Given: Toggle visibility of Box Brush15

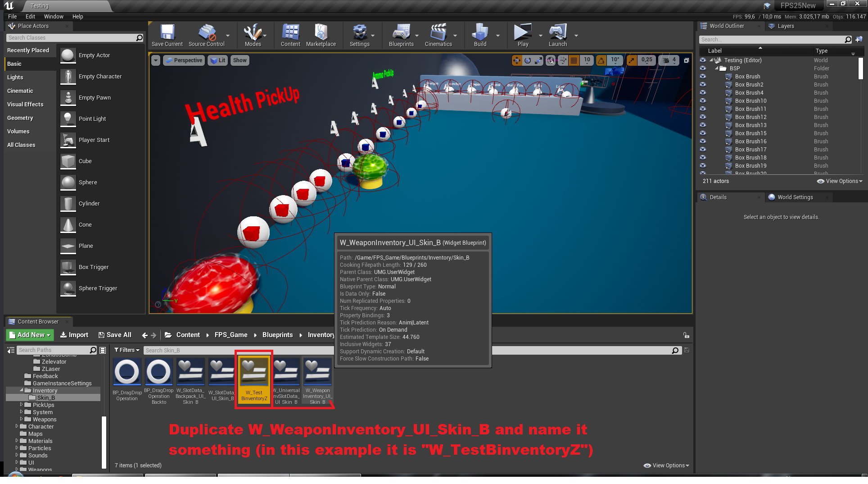Looking at the screenshot, I should pyautogui.click(x=703, y=133).
